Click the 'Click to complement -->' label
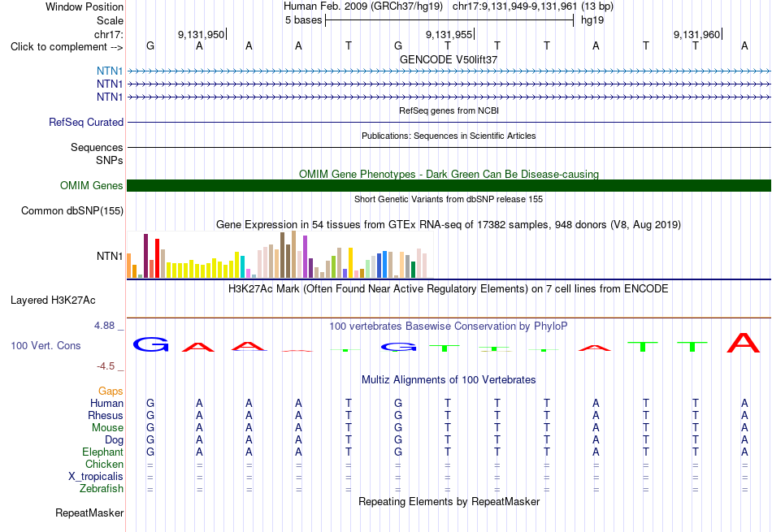 pos(67,47)
